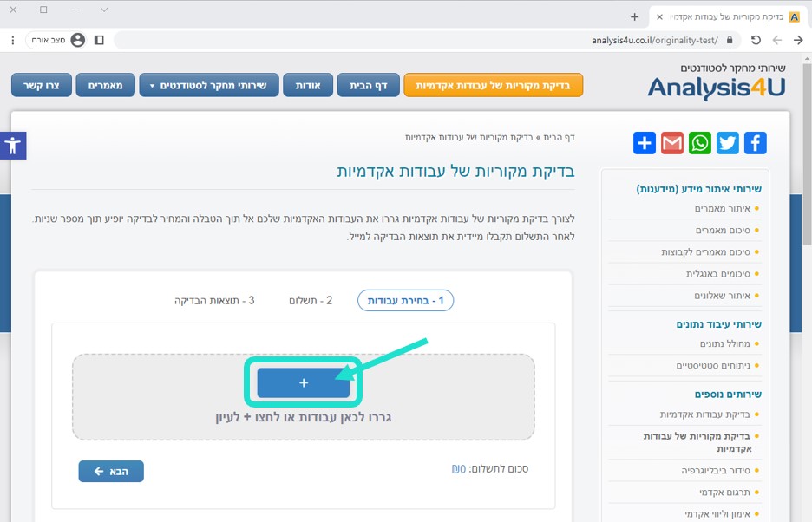Click the דף הבית breadcrumb link
The width and height of the screenshot is (812, 522).
559,137
